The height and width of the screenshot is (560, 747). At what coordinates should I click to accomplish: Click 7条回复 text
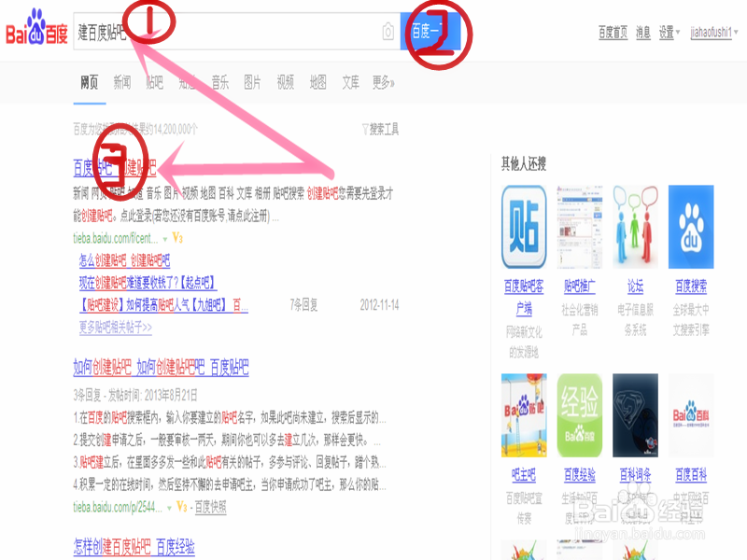point(303,305)
